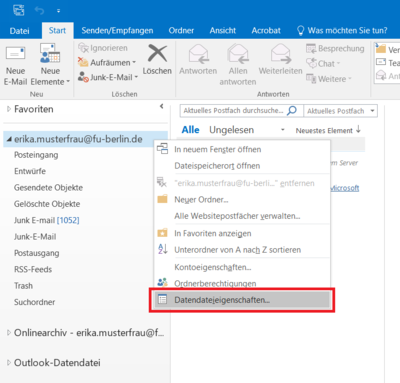The width and height of the screenshot is (400, 383).
Task: Click the lightbulb 'Was möchten Sie tun?' box
Action: 342,31
